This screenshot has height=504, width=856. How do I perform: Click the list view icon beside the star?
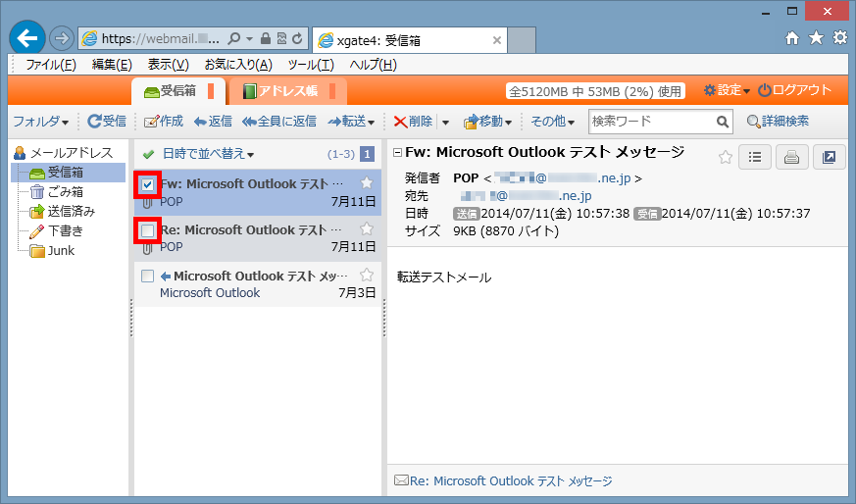click(754, 157)
